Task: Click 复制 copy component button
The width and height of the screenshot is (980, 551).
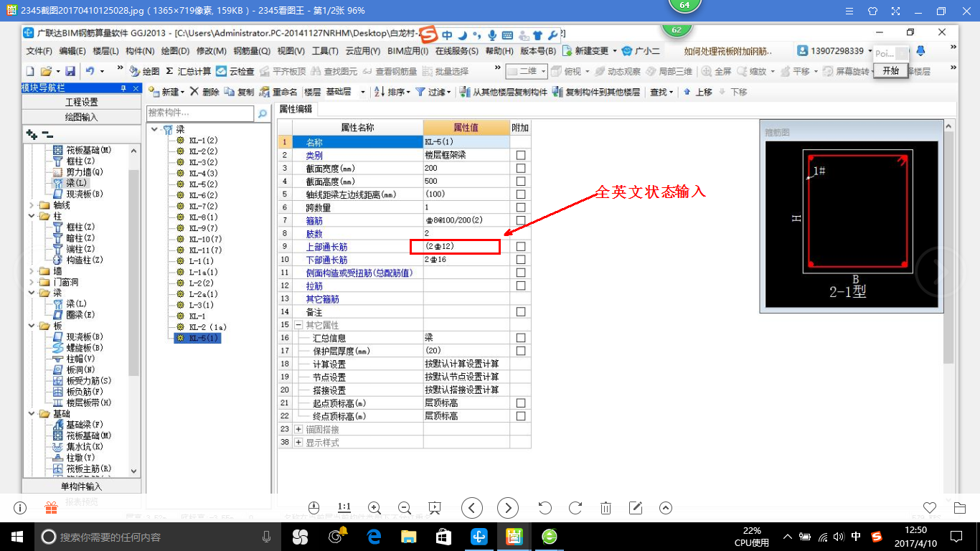Action: tap(239, 92)
